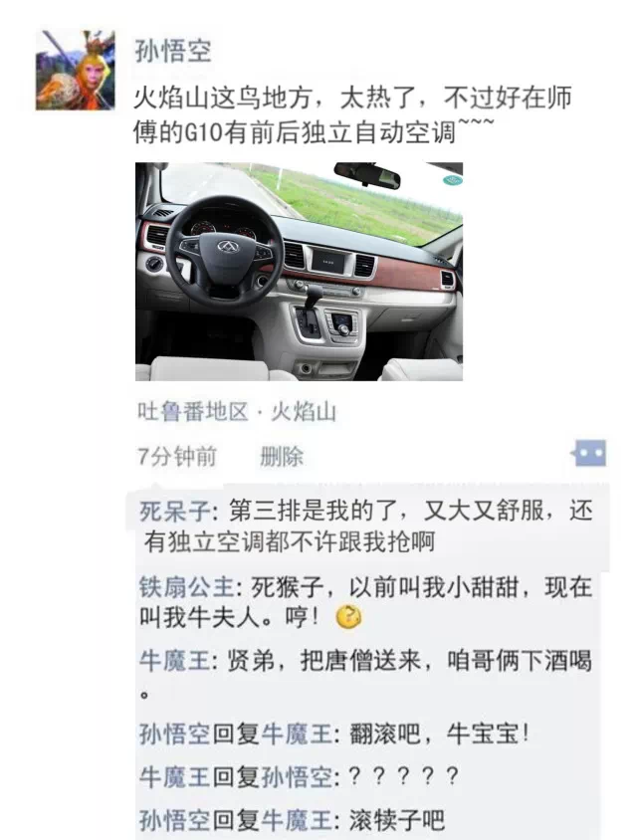Click the 孙悟空 name at post top
This screenshot has height=840, width=637.
(x=172, y=52)
